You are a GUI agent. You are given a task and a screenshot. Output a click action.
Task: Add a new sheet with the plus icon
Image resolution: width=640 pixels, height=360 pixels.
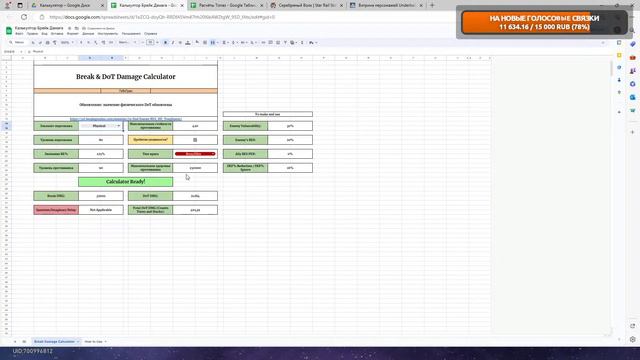tap(15, 341)
